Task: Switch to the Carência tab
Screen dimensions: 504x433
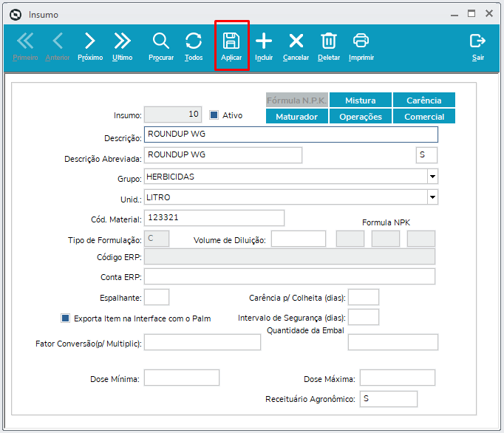Action: [x=424, y=100]
